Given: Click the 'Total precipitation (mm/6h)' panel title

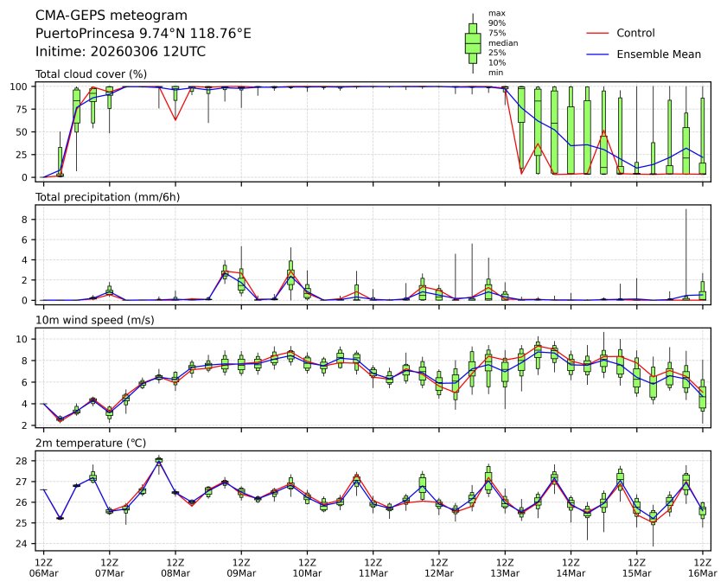Looking at the screenshot, I should tap(107, 197).
